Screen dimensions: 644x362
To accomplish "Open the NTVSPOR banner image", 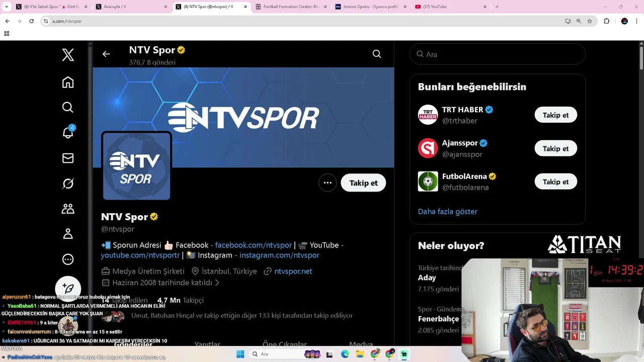I will (244, 117).
